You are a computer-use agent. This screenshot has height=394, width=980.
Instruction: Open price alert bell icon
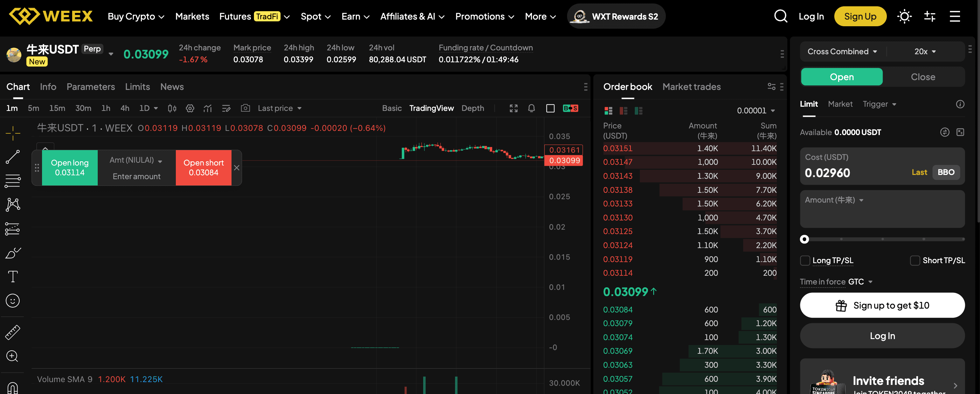(x=531, y=108)
